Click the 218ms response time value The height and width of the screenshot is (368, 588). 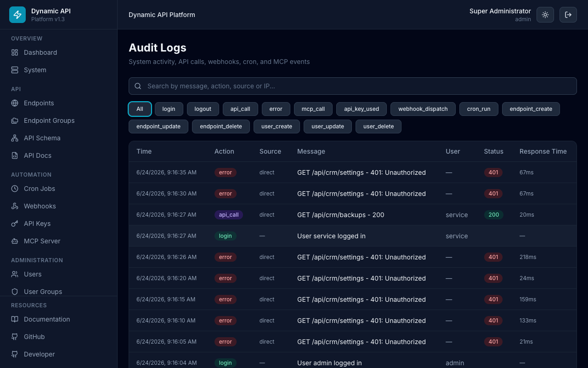click(x=528, y=257)
